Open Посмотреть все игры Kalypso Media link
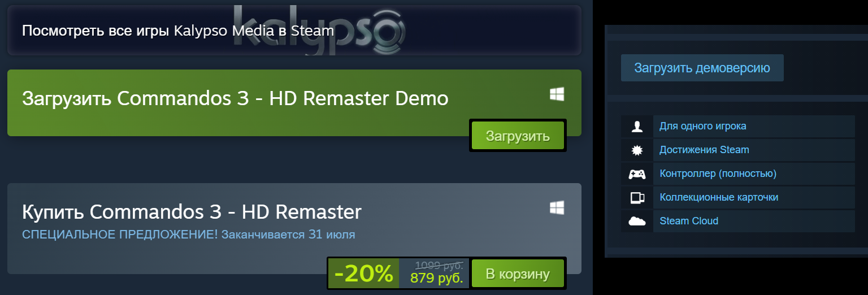The width and height of the screenshot is (868, 295). 178,30
